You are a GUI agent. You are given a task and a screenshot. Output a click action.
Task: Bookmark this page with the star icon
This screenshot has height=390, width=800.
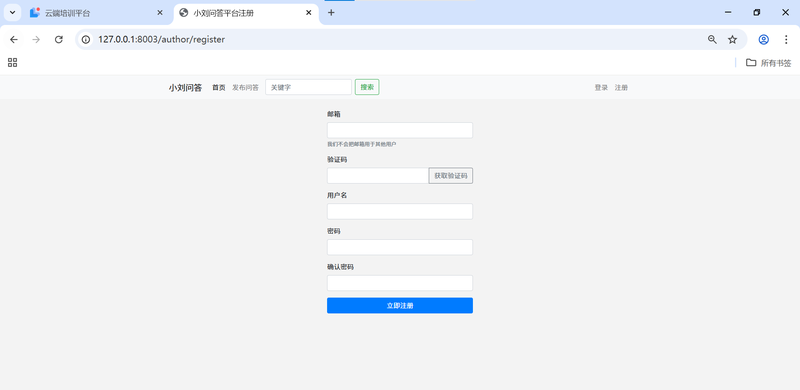[733, 39]
